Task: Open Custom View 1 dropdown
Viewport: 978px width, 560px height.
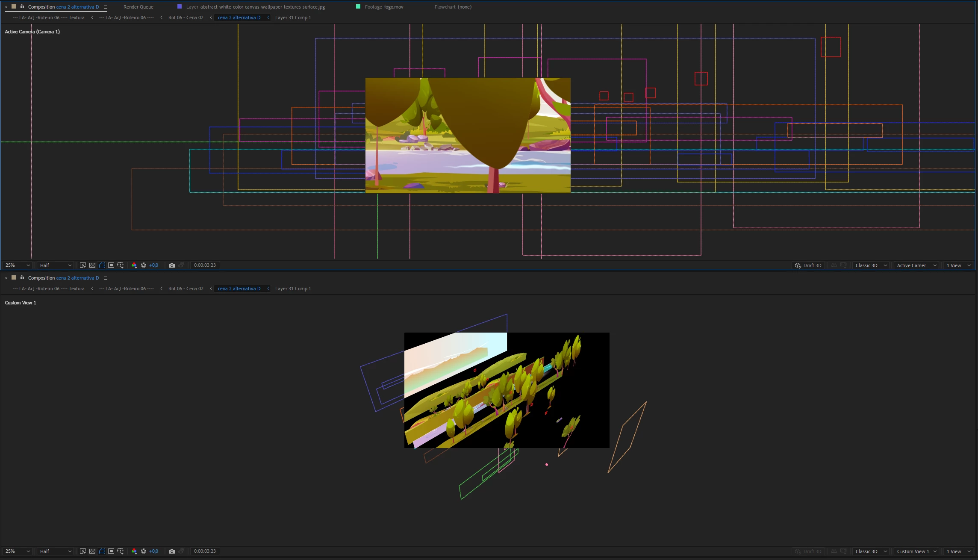Action: pyautogui.click(x=916, y=551)
